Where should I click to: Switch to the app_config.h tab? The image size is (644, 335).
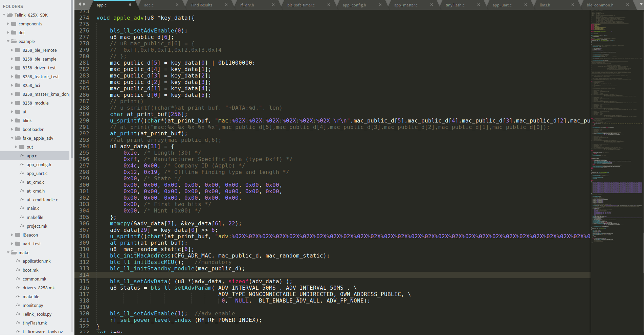tap(354, 5)
